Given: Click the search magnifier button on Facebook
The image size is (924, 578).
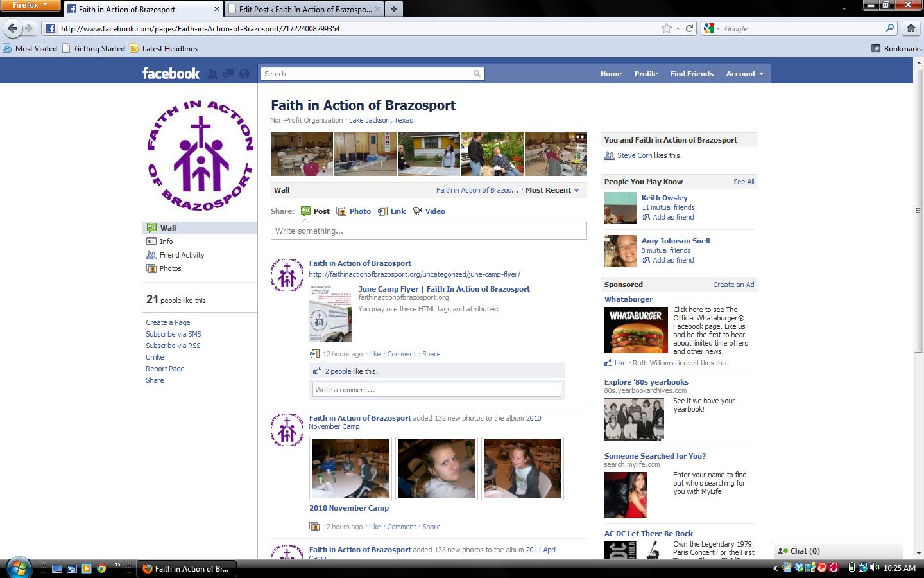Looking at the screenshot, I should (x=477, y=74).
